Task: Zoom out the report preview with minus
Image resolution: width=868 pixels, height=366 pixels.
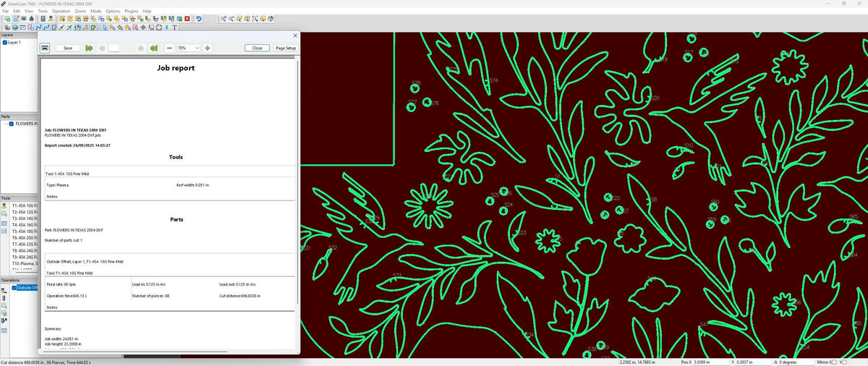Action: (169, 48)
